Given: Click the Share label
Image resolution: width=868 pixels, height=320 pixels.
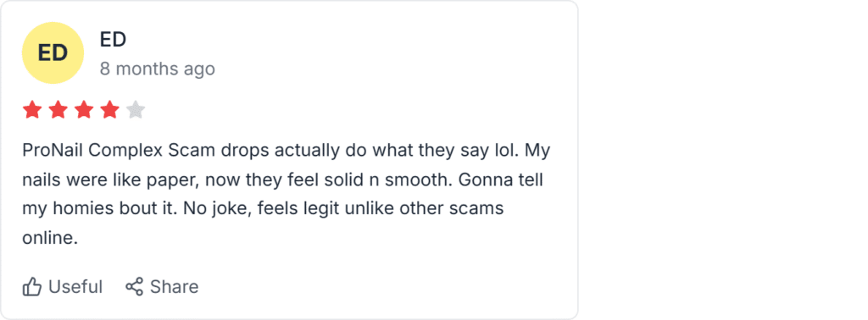Looking at the screenshot, I should tap(174, 287).
